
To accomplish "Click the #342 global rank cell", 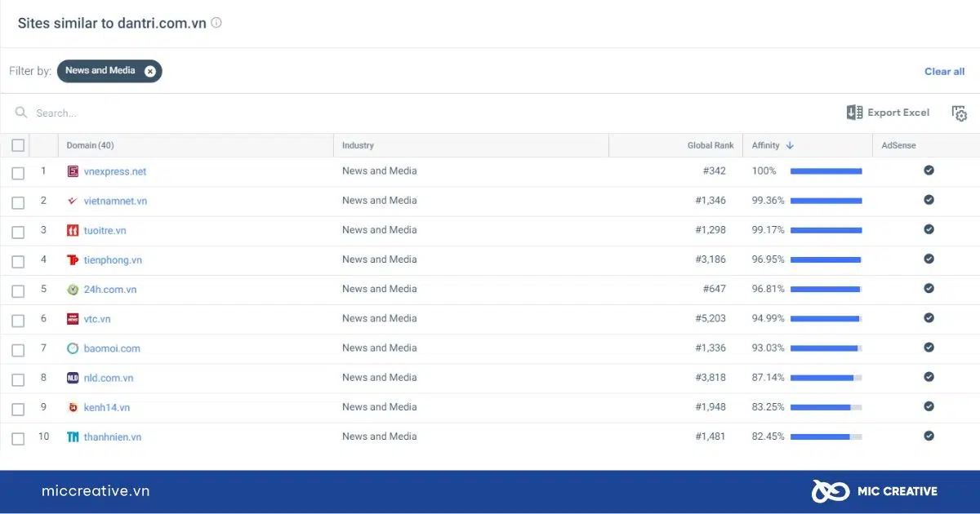I will (x=714, y=171).
